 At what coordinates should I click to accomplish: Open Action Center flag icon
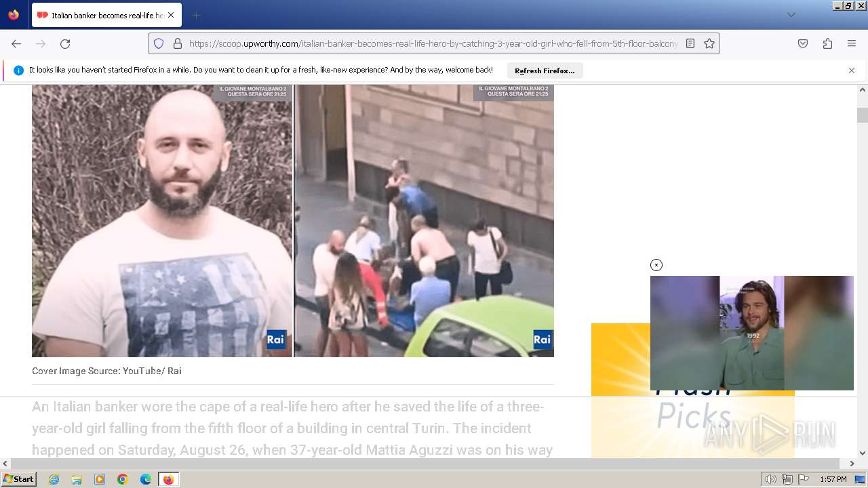click(x=803, y=479)
